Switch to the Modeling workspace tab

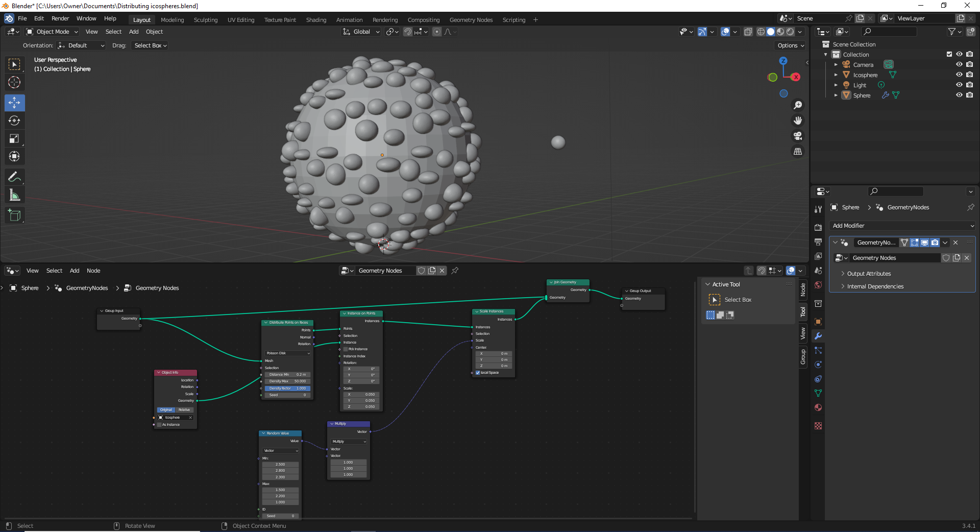172,20
